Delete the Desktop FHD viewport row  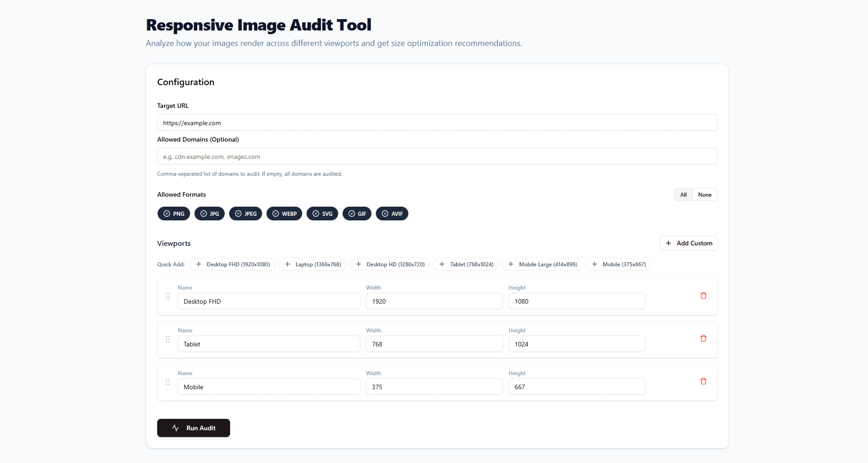click(704, 295)
